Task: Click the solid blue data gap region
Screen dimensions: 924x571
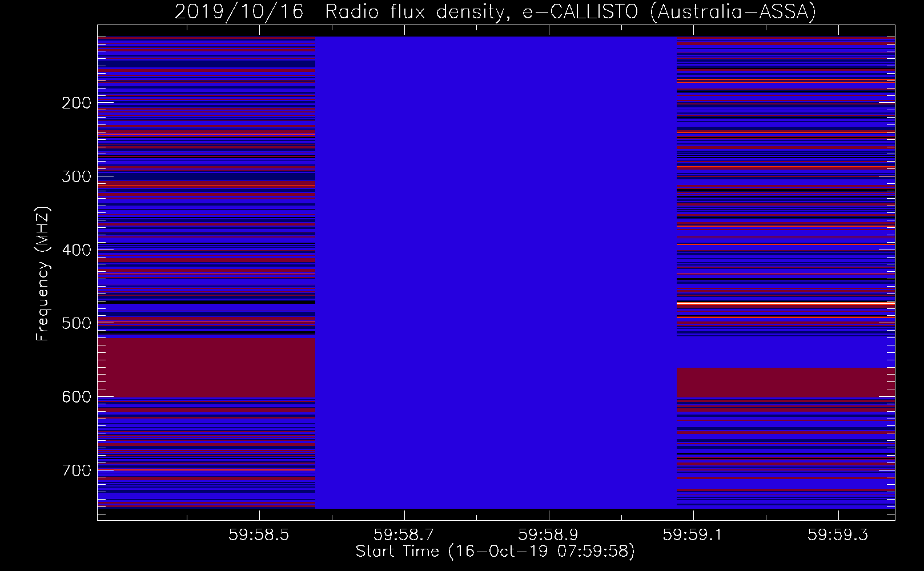Action: [496, 272]
